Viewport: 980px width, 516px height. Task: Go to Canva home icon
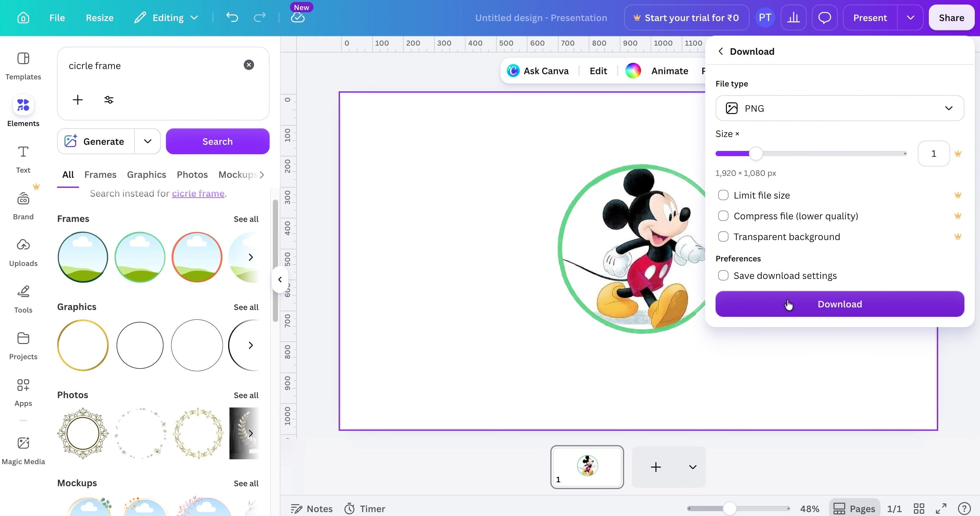[x=23, y=18]
